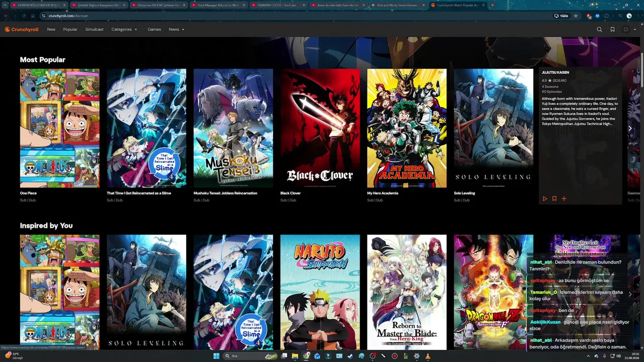Screen dimensions: 644x362
Task: Open the My Hero Academia poster
Action: coord(407,128)
